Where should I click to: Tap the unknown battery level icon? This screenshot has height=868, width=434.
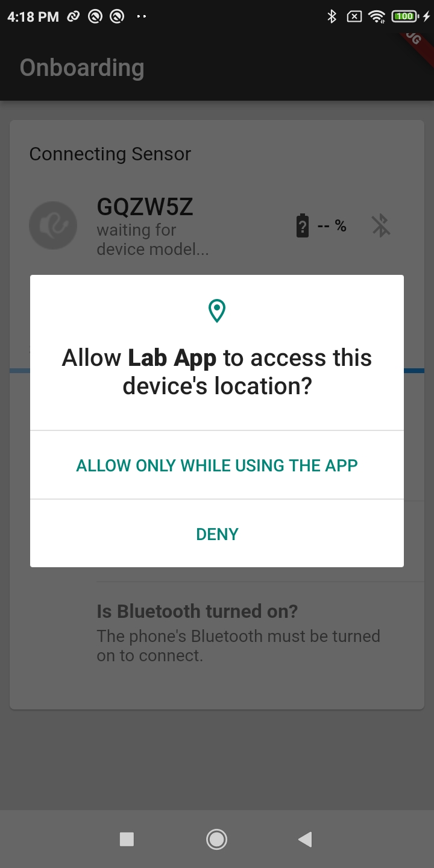303,226
